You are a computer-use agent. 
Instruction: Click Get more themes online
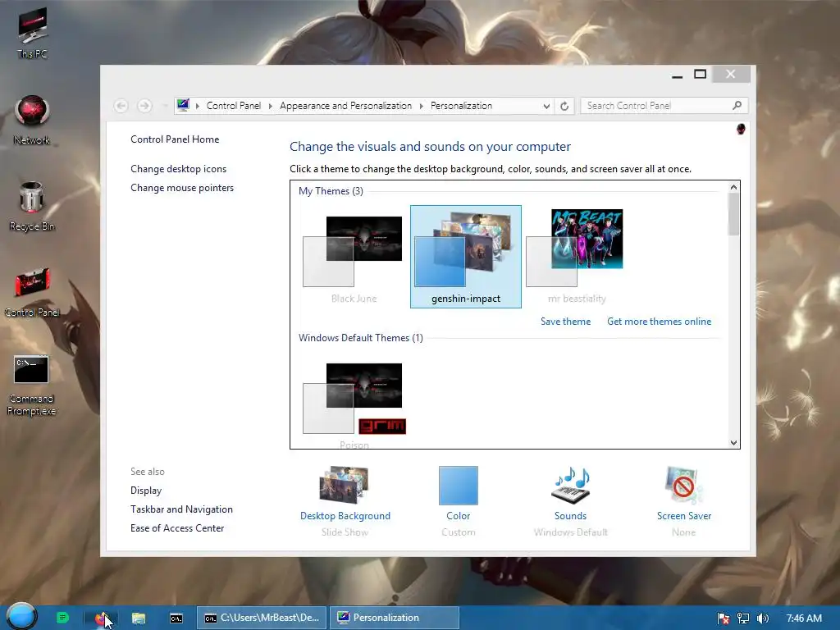(x=659, y=322)
